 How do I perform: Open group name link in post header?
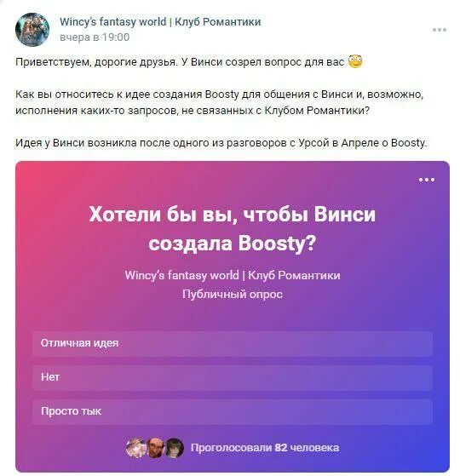pos(160,22)
